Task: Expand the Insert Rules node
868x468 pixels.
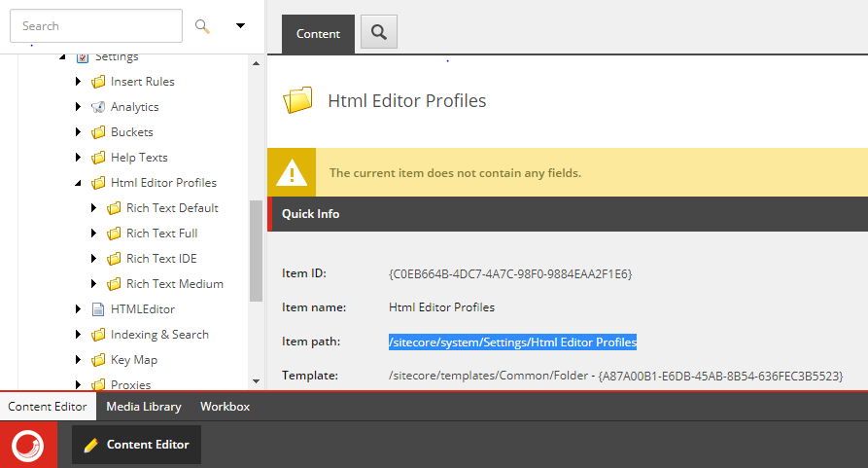Action: (x=78, y=82)
